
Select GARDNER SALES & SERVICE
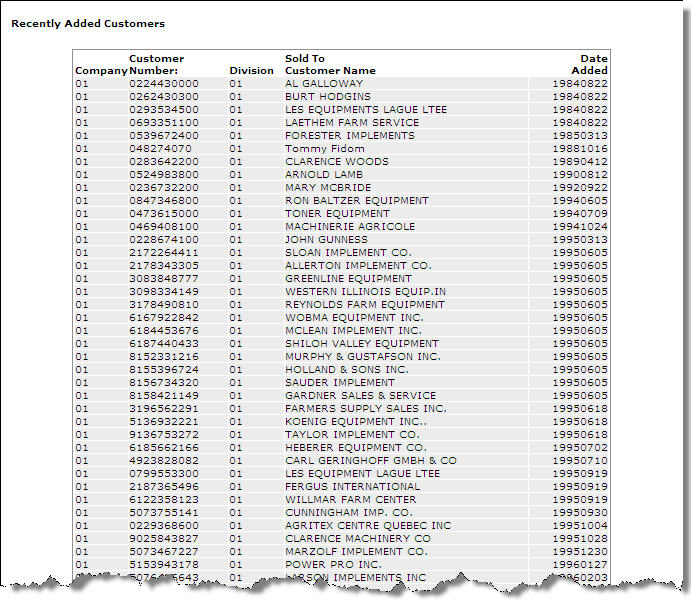pos(360,395)
